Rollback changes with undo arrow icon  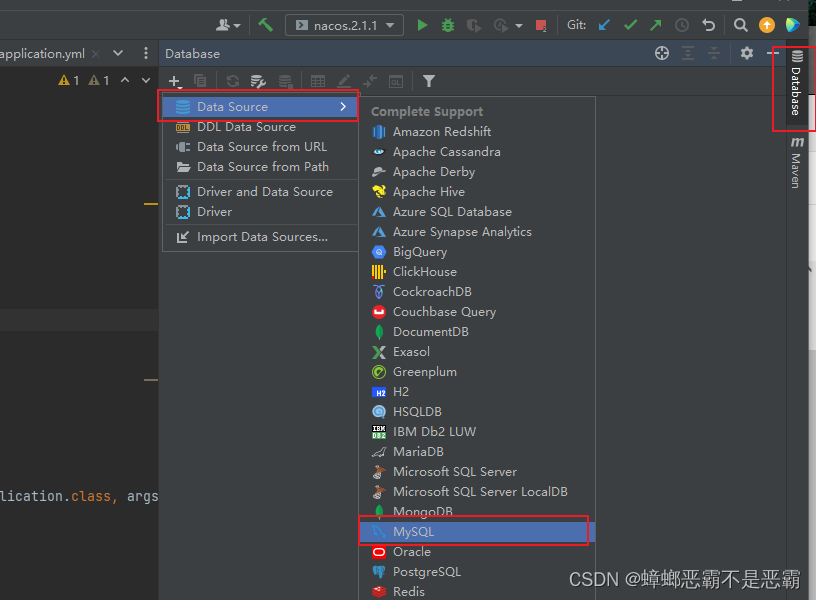[708, 25]
